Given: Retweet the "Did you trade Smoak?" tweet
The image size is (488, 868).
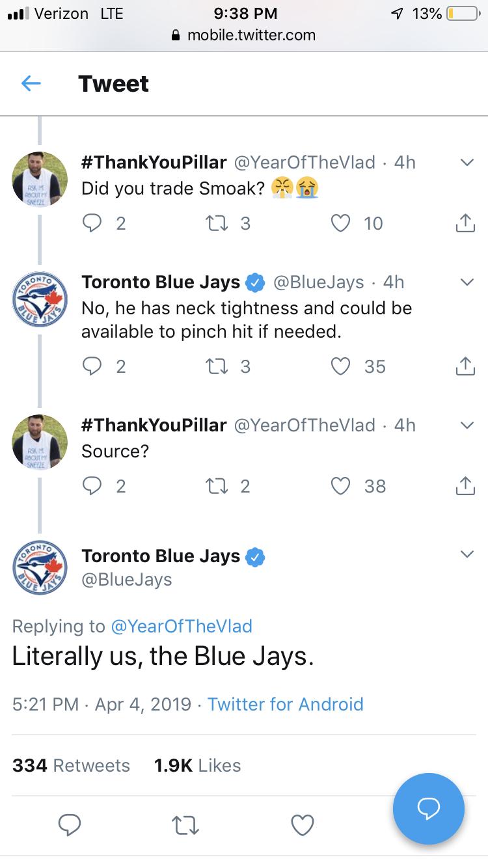Looking at the screenshot, I should (x=214, y=223).
